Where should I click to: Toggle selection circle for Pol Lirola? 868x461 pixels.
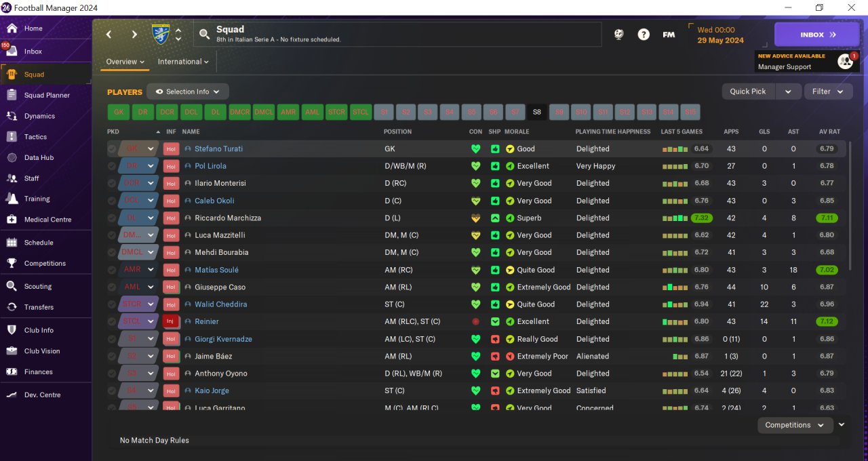point(112,166)
